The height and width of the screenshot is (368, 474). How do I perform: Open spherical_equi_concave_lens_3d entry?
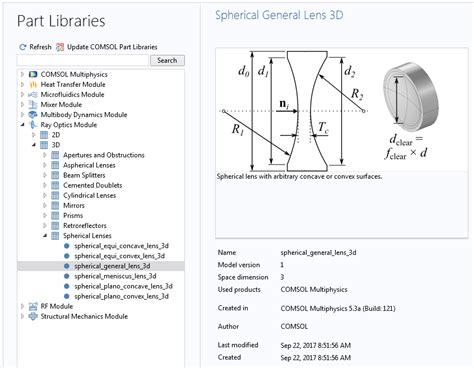pos(121,246)
